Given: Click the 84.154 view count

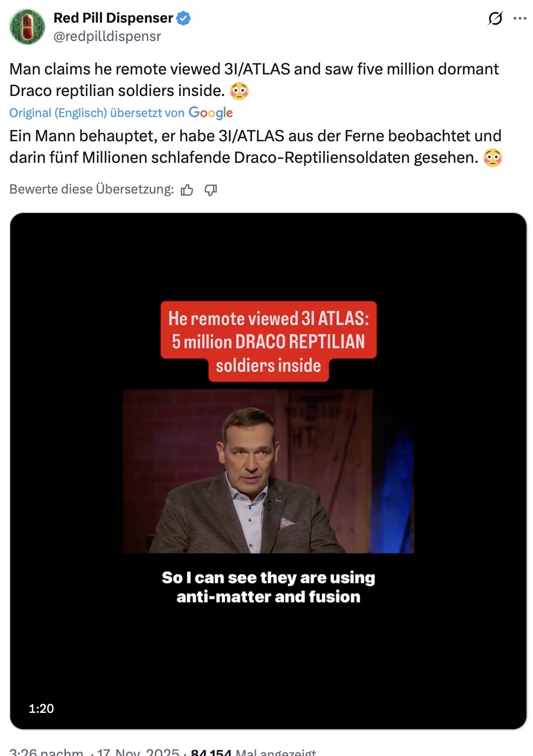Looking at the screenshot, I should pos(211,752).
